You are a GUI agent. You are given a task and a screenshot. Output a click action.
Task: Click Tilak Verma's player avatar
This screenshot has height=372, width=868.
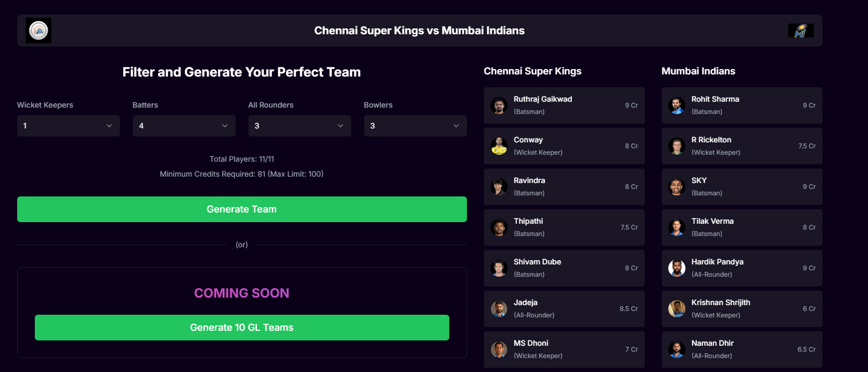677,227
